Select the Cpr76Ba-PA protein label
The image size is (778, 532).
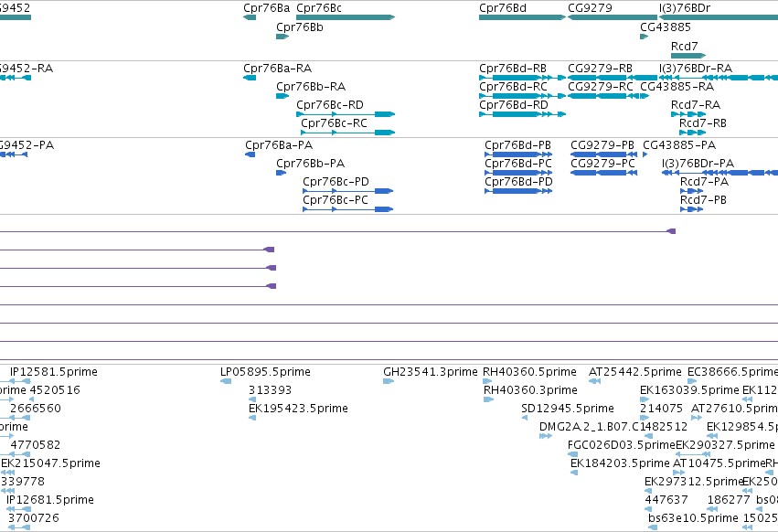279,145
